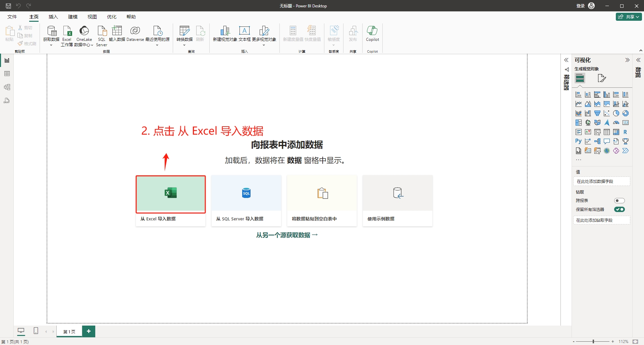This screenshot has height=345, width=644.
Task: Click the SQL Server ribbon icon
Action: click(102, 35)
